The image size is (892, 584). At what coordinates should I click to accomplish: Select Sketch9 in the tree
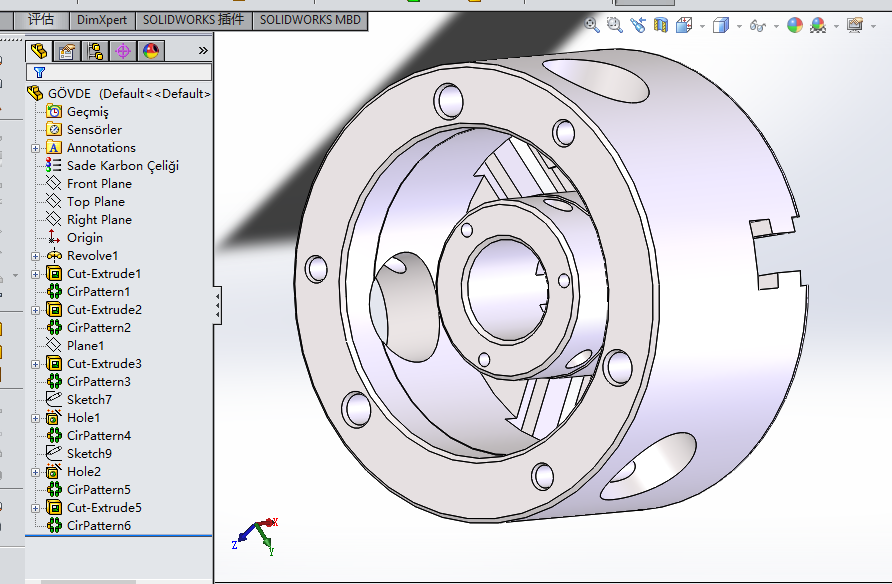89,454
